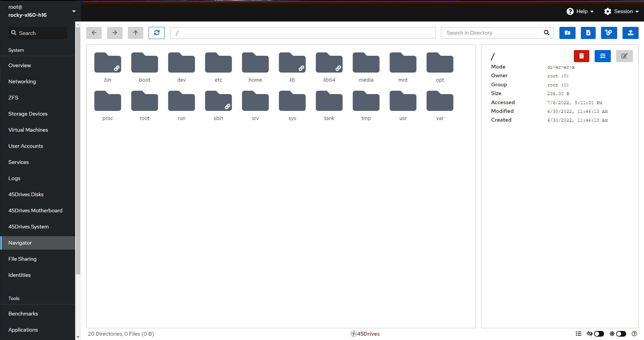Select the usr folder

click(x=403, y=105)
